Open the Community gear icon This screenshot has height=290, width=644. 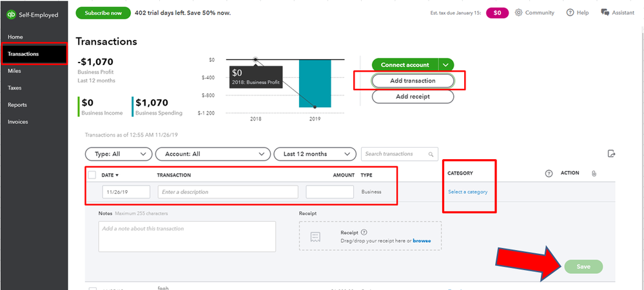(x=519, y=13)
